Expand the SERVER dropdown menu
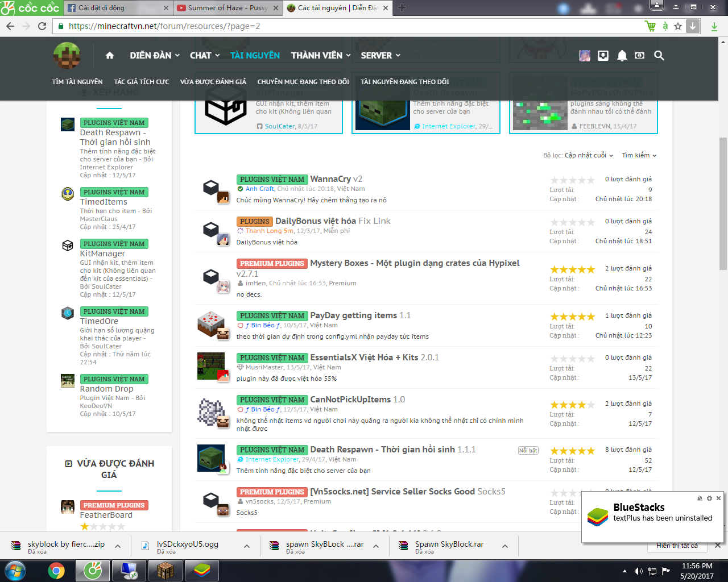Screen dimensions: 728x582 [380, 55]
